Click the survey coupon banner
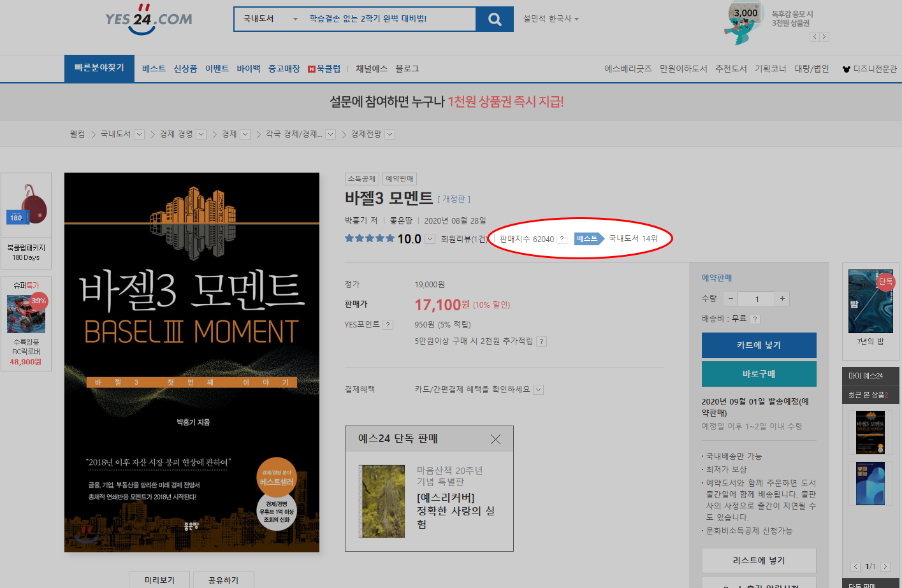The height and width of the screenshot is (588, 902). pyautogui.click(x=446, y=102)
